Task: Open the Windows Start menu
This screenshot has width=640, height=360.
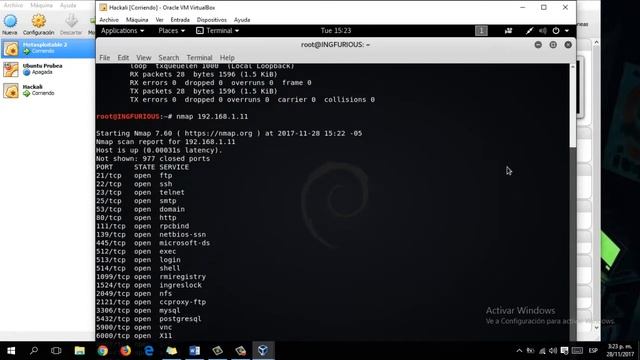Action: [x=11, y=351]
